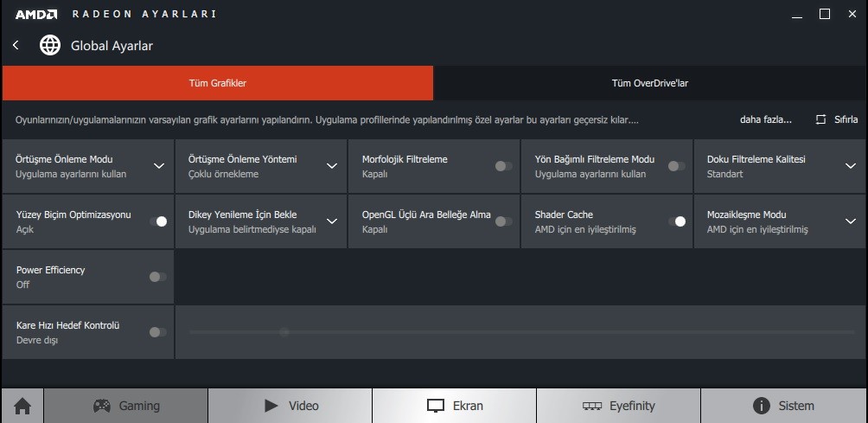Maximize the Radeon Ayarları window
This screenshot has height=423, width=868.
[824, 15]
